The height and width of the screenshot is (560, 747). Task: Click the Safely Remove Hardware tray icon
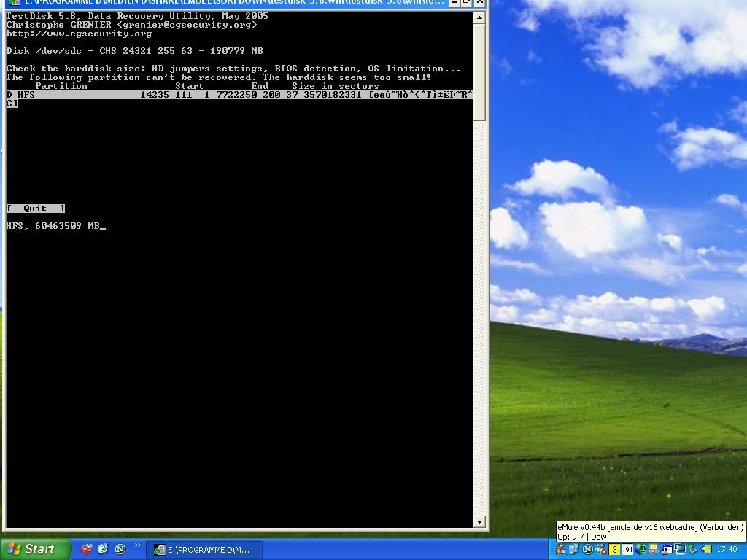tap(693, 550)
